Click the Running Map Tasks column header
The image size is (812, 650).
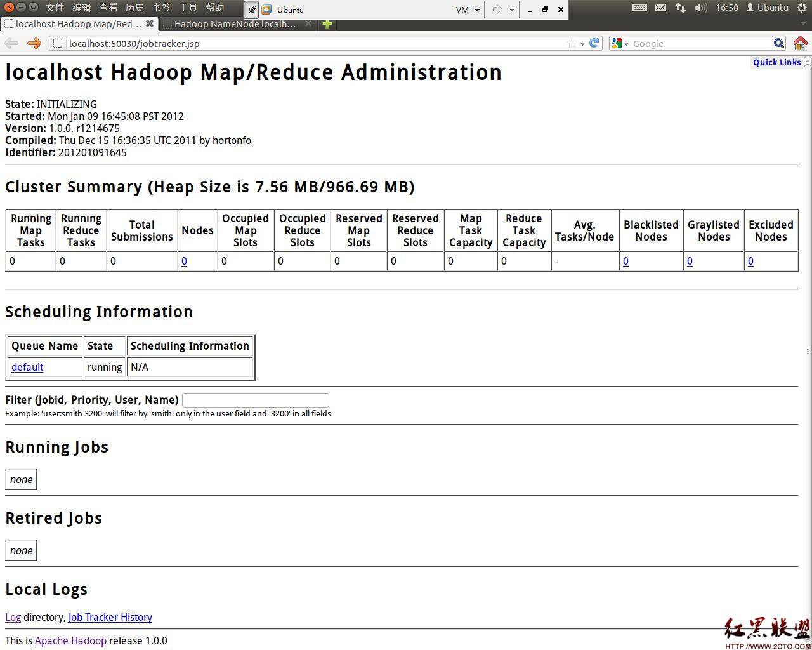point(31,230)
